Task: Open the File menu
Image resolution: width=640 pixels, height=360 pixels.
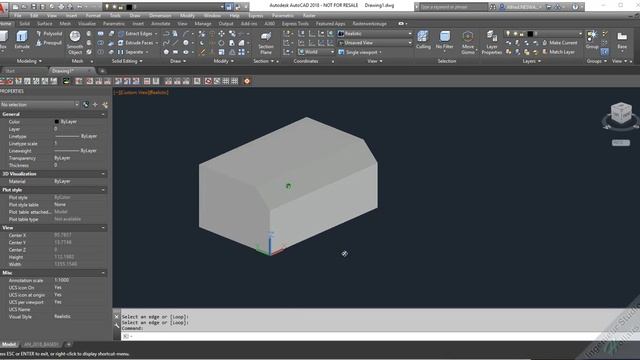Action: tap(18, 16)
